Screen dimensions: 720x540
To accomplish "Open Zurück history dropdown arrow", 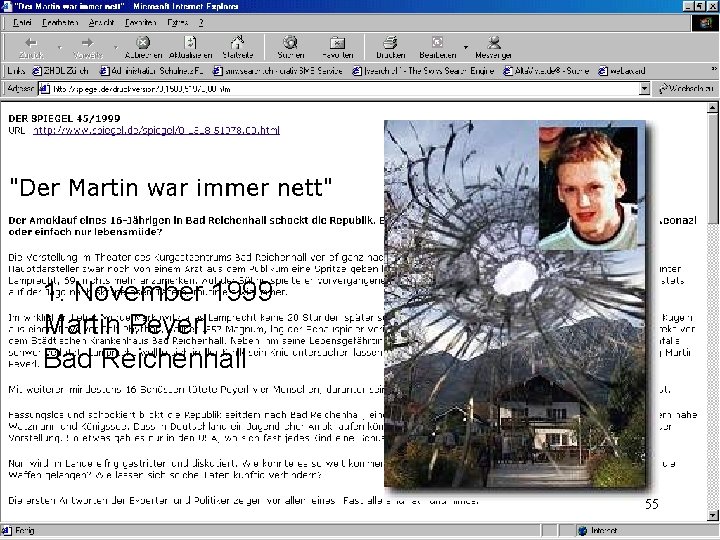I will (x=60, y=47).
